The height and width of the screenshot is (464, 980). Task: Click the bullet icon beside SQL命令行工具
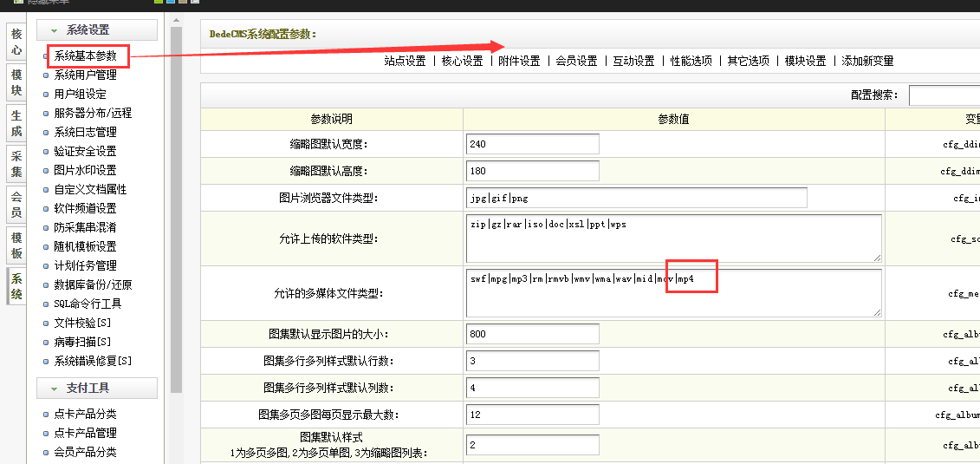(x=46, y=304)
